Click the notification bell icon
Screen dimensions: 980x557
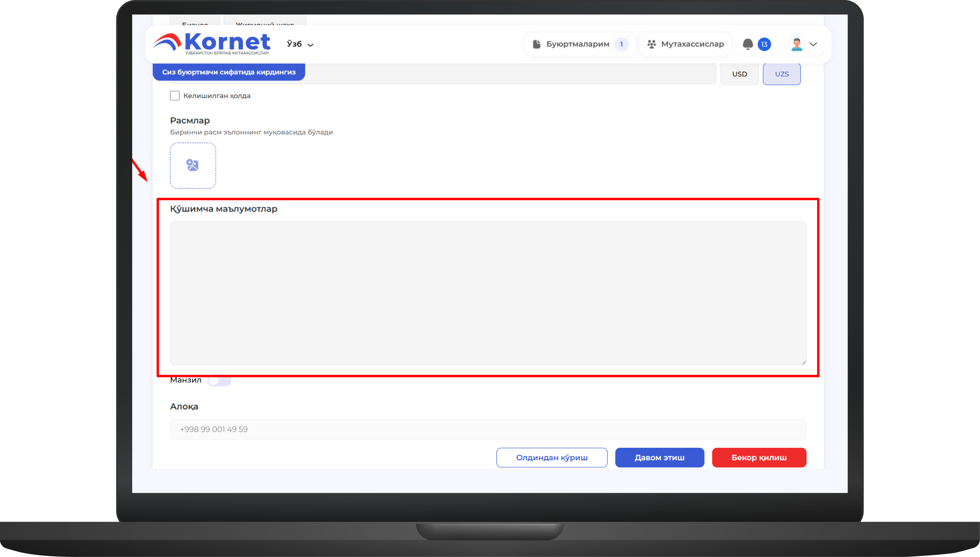point(748,44)
